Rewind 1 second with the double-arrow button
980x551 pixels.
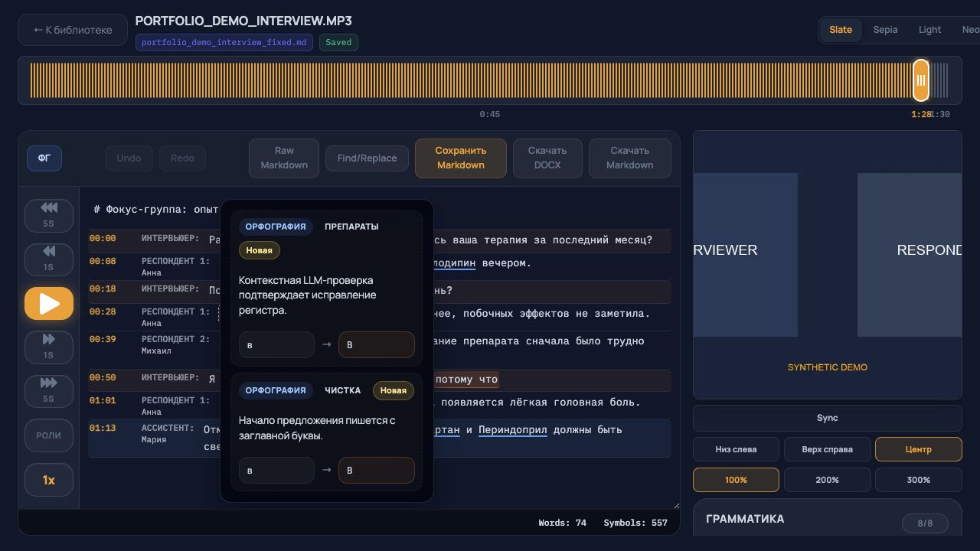click(49, 259)
